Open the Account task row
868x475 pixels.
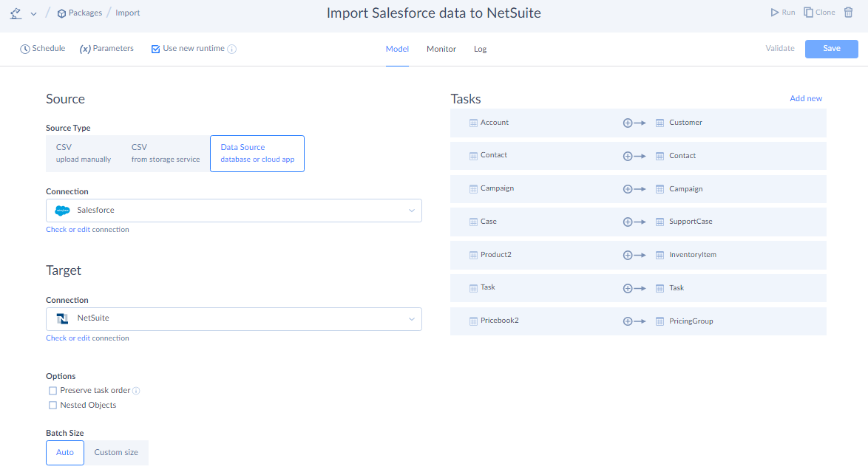[x=638, y=123]
